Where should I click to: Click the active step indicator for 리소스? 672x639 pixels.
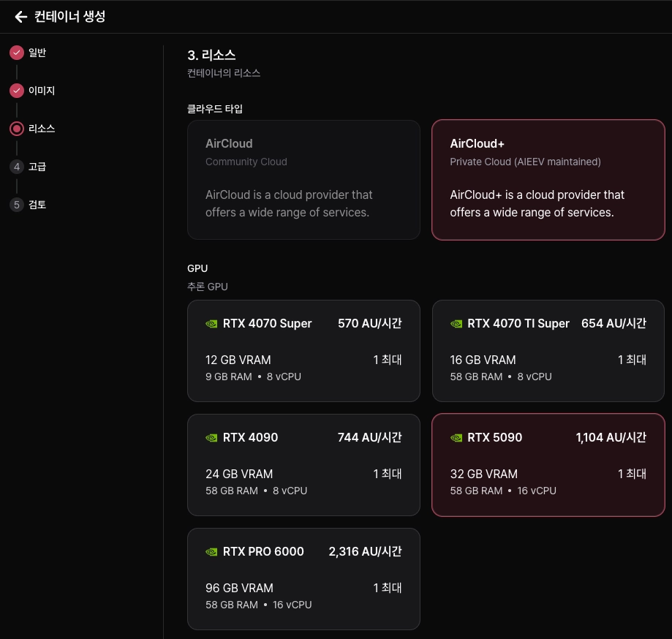point(17,129)
